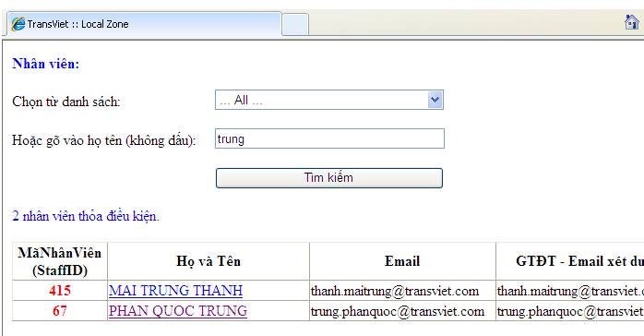Image resolution: width=644 pixels, height=336 pixels.
Task: Click trung.phanquoc@transviet.com in the Email column
Action: (x=398, y=311)
